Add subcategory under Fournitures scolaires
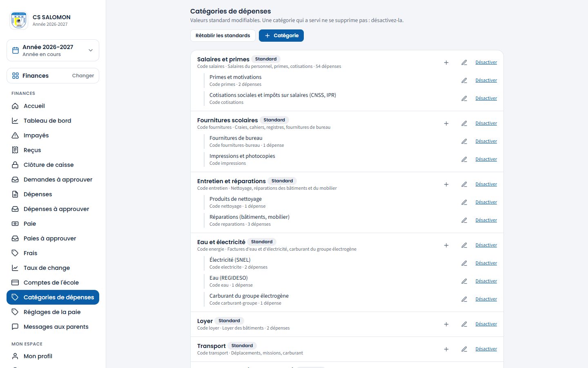Image resolution: width=588 pixels, height=368 pixels. pyautogui.click(x=446, y=123)
